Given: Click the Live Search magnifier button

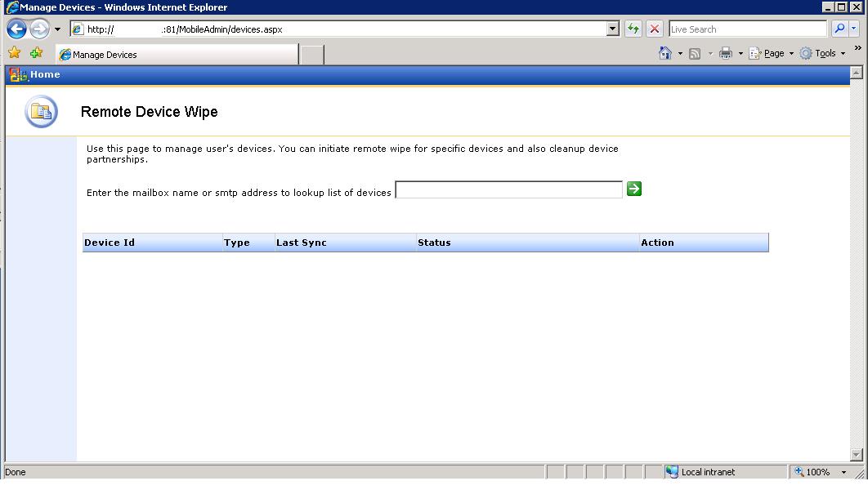Looking at the screenshot, I should coord(839,29).
